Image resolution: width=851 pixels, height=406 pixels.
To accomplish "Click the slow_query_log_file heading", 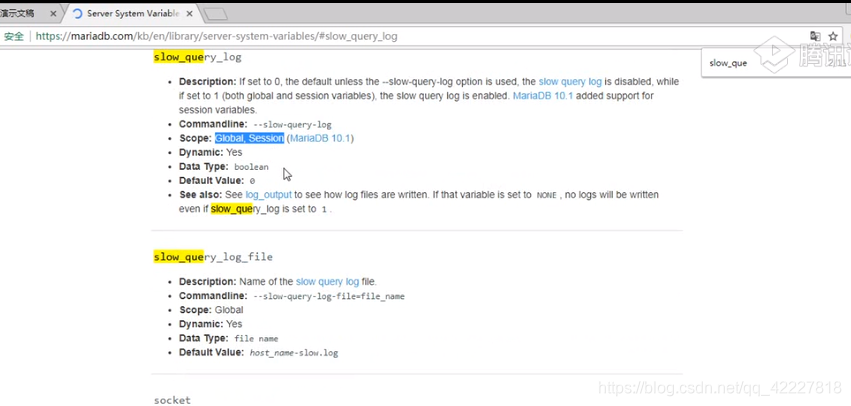I will (213, 257).
